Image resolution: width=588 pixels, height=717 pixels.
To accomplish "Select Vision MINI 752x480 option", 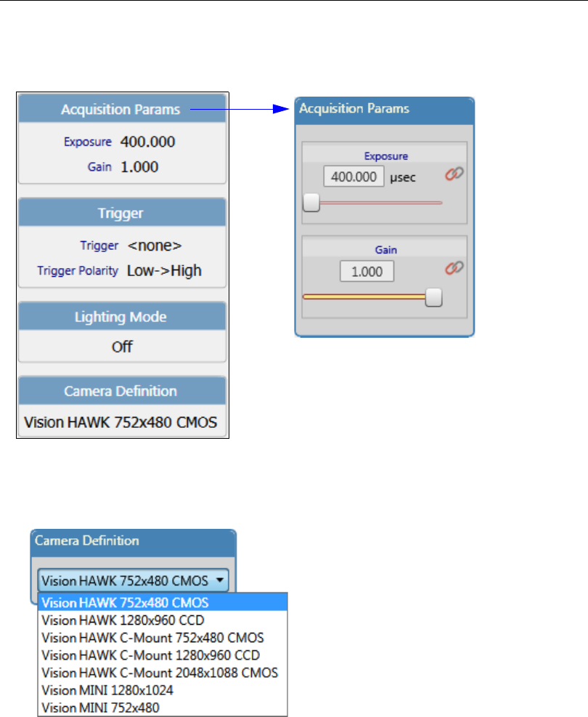I will click(163, 708).
